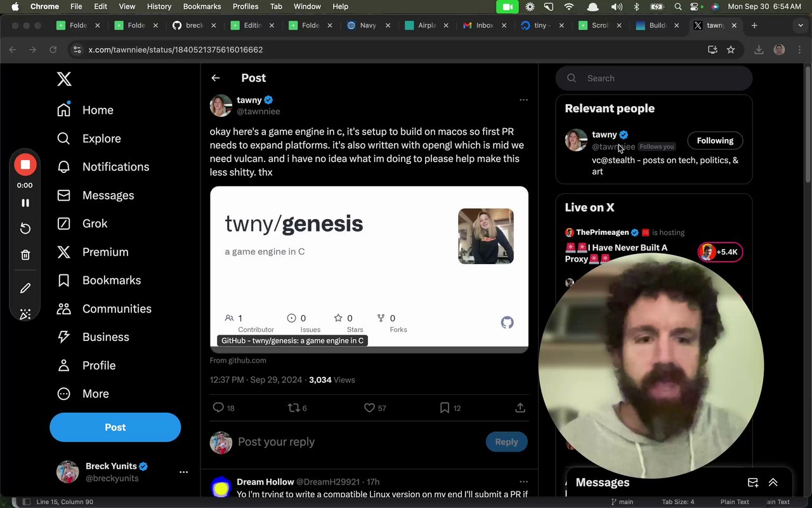Click the blue Post button
Screen dimensions: 812x508
pos(115,427)
